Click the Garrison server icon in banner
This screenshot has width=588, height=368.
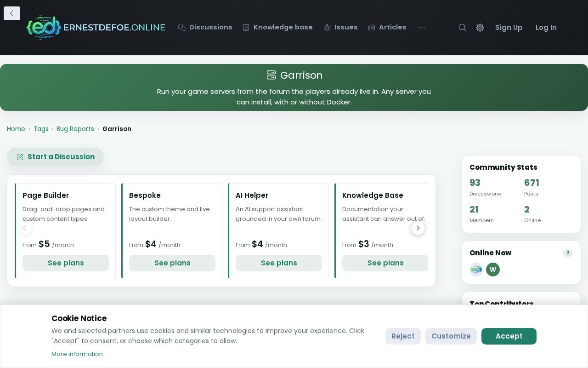[271, 75]
